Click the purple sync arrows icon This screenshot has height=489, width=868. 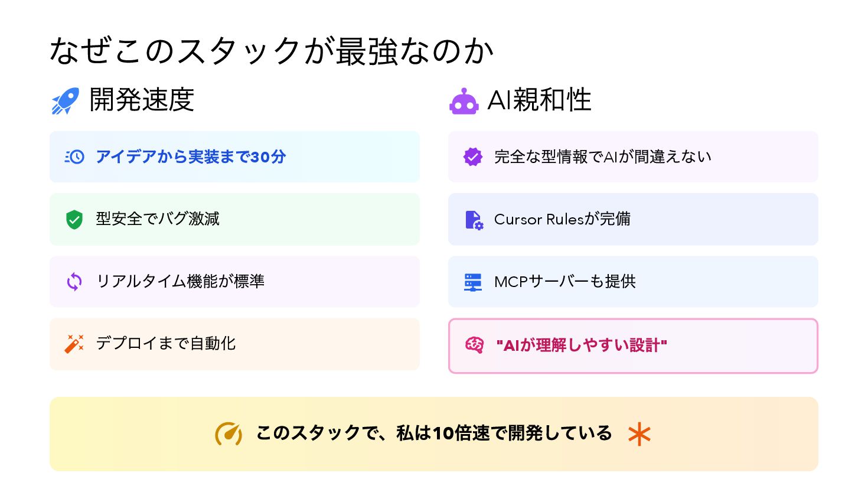pyautogui.click(x=74, y=282)
